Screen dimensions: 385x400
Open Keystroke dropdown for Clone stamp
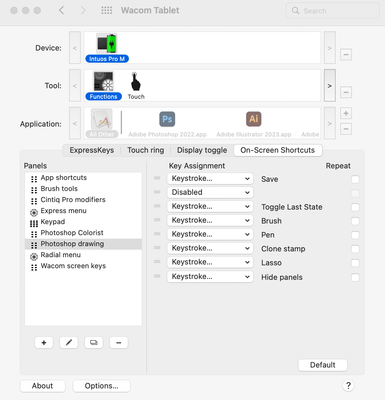[210, 248]
